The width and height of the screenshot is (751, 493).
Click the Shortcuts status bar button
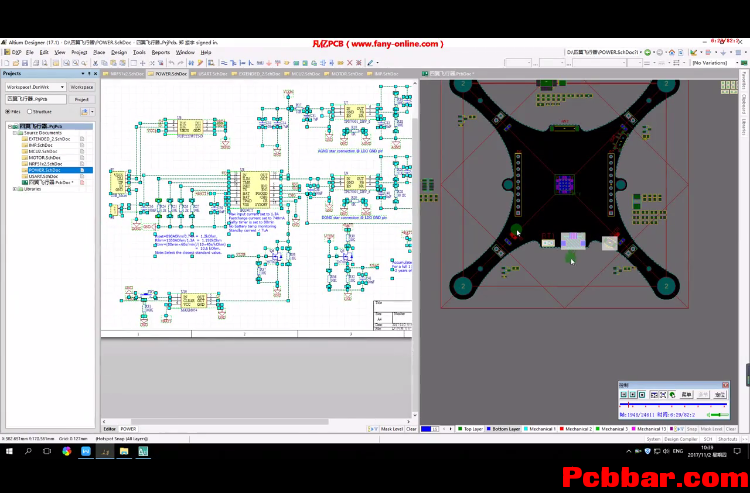728,439
